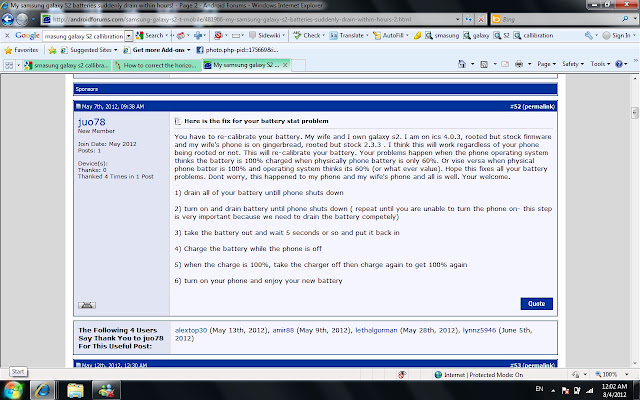
Task: Click the Quick Tabs grid icon
Action: (x=9, y=65)
